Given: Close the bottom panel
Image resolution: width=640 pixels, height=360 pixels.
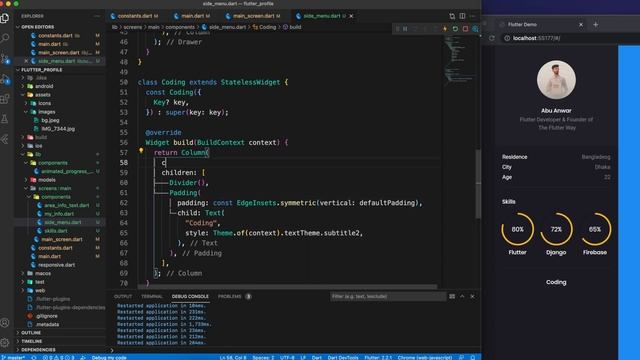Looking at the screenshot, I should [x=472, y=296].
